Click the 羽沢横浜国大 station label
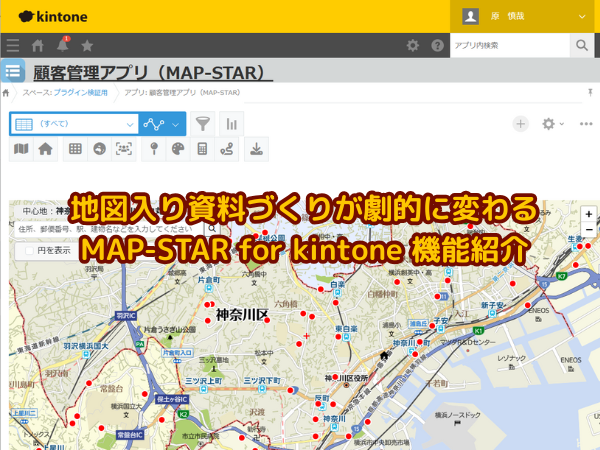Viewport: 600px width, 450px height. 86,346
